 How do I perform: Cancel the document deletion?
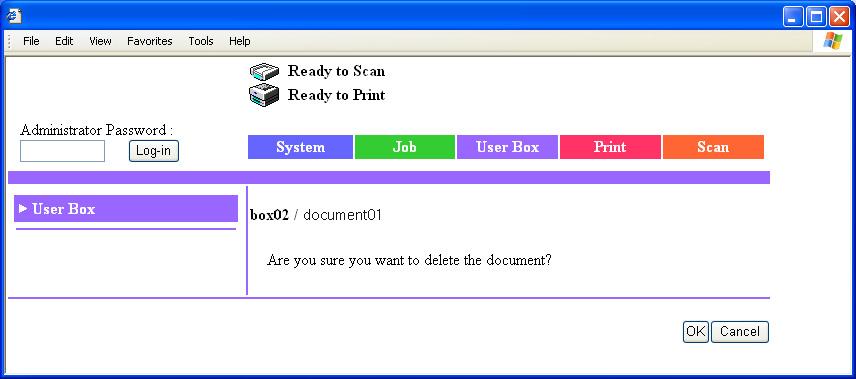tap(740, 331)
